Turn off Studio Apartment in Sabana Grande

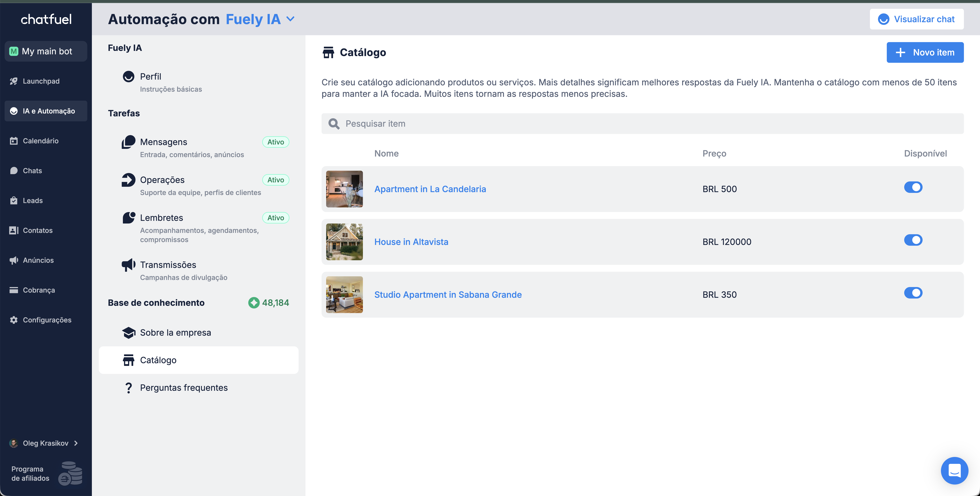(913, 293)
